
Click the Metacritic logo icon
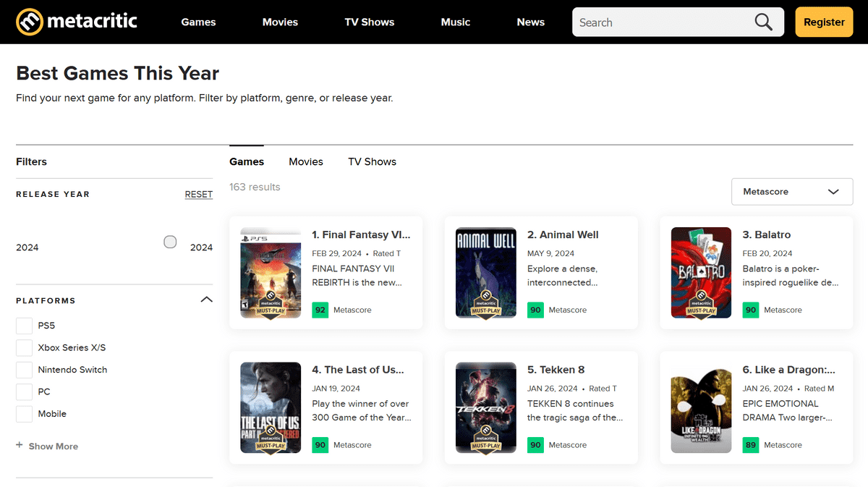coord(30,22)
